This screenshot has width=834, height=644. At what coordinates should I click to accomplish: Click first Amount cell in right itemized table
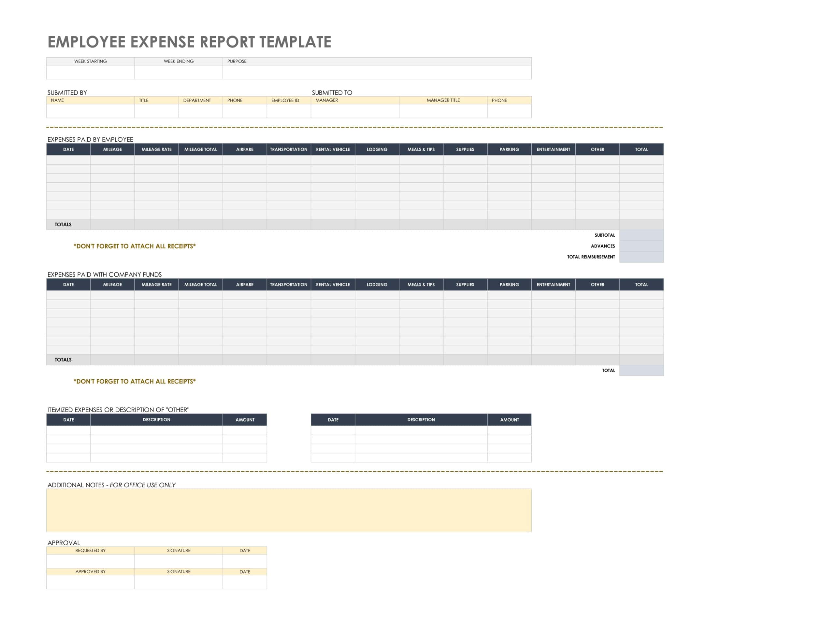click(510, 430)
